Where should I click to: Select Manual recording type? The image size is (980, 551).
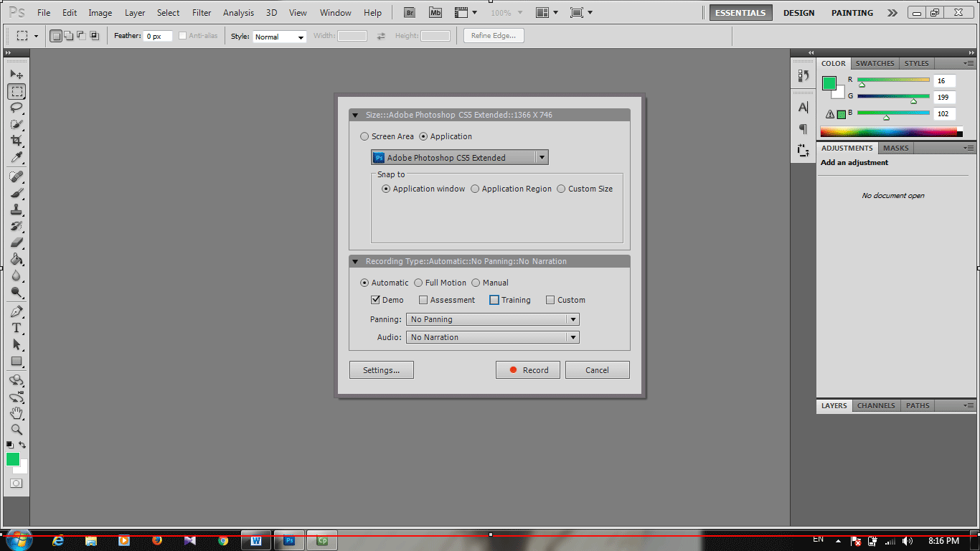pos(476,283)
